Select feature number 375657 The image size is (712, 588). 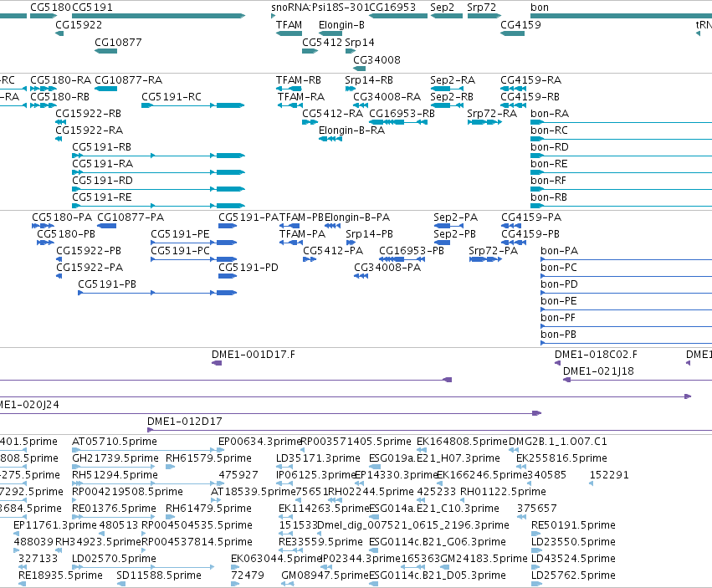click(537, 508)
